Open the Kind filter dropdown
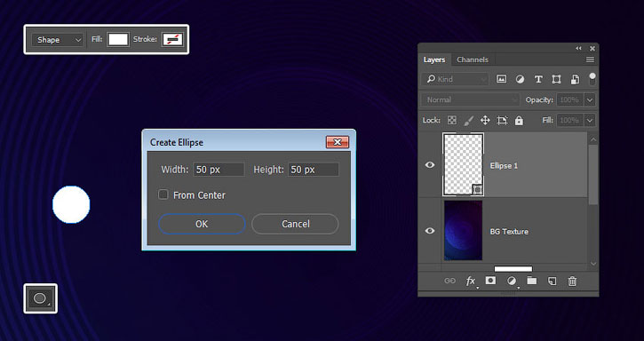The image size is (644, 341). pyautogui.click(x=455, y=79)
